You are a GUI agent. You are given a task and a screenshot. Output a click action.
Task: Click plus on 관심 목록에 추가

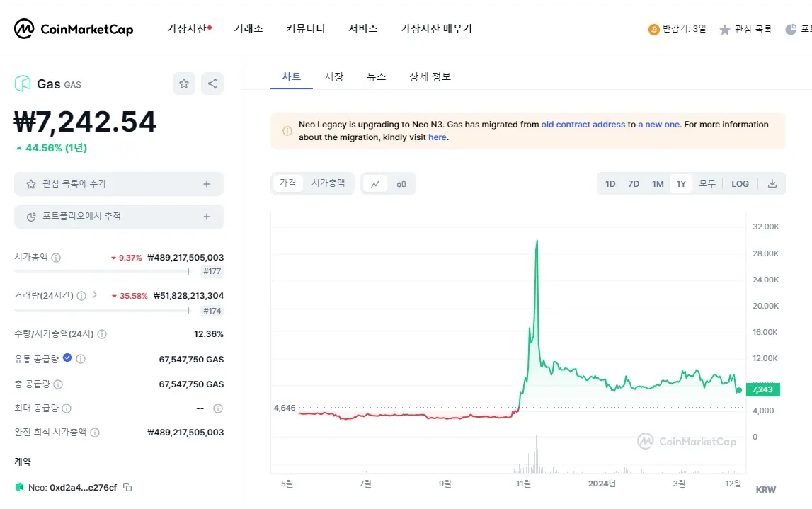[207, 184]
